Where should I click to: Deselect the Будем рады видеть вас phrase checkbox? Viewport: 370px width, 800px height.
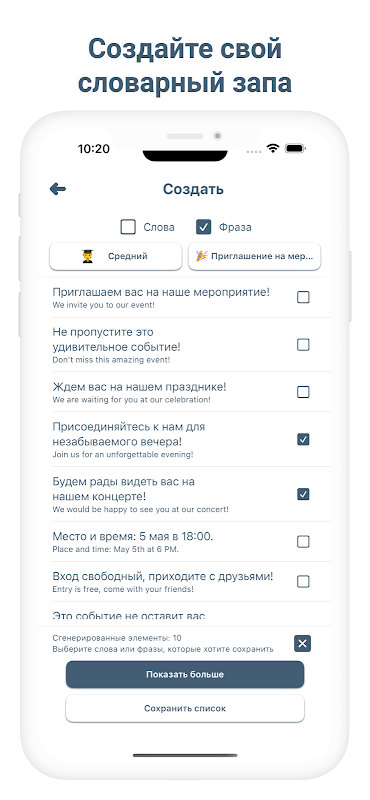coord(303,494)
